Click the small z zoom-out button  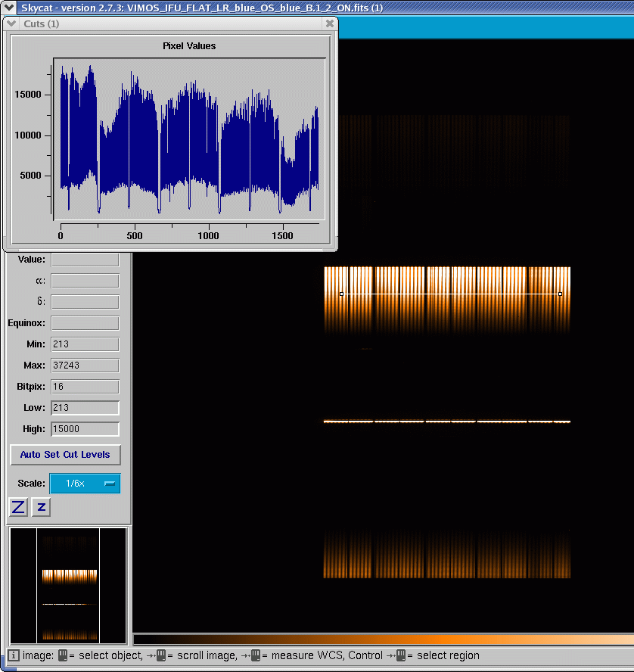(x=41, y=508)
